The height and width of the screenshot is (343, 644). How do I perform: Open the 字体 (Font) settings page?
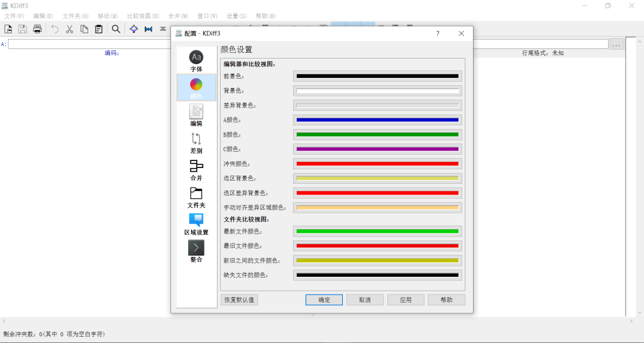pos(196,61)
